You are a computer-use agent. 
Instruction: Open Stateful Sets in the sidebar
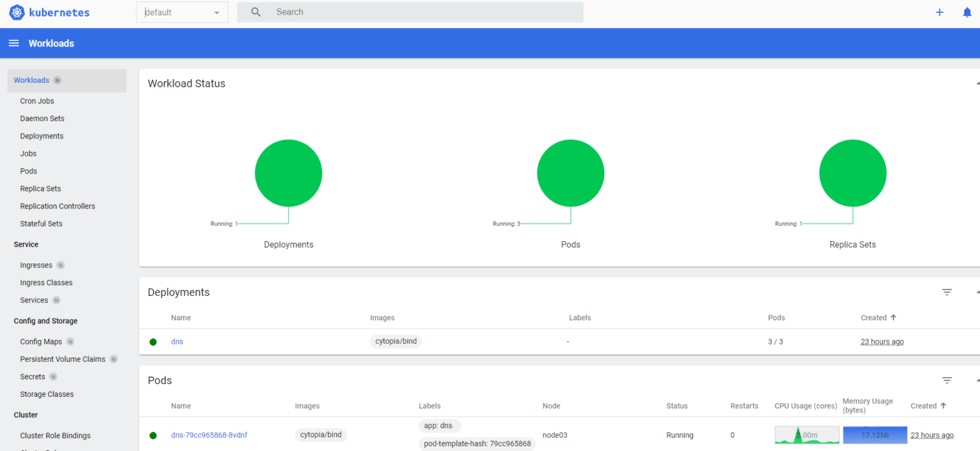coord(41,224)
